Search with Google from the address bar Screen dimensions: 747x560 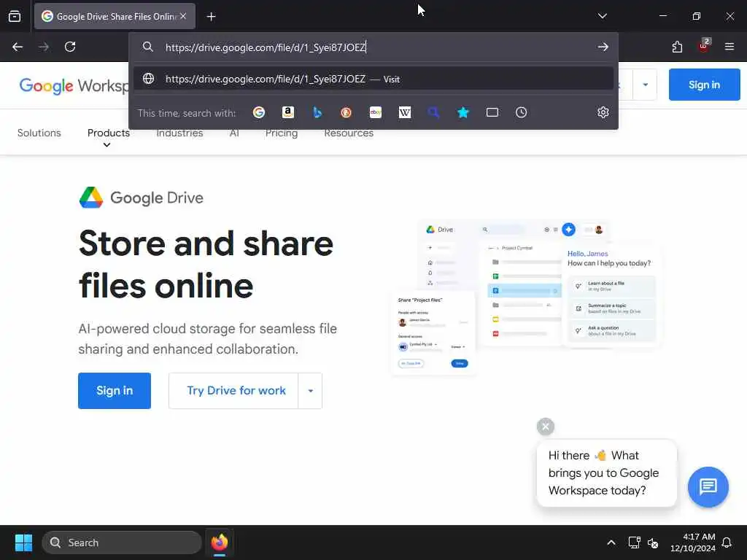259,112
